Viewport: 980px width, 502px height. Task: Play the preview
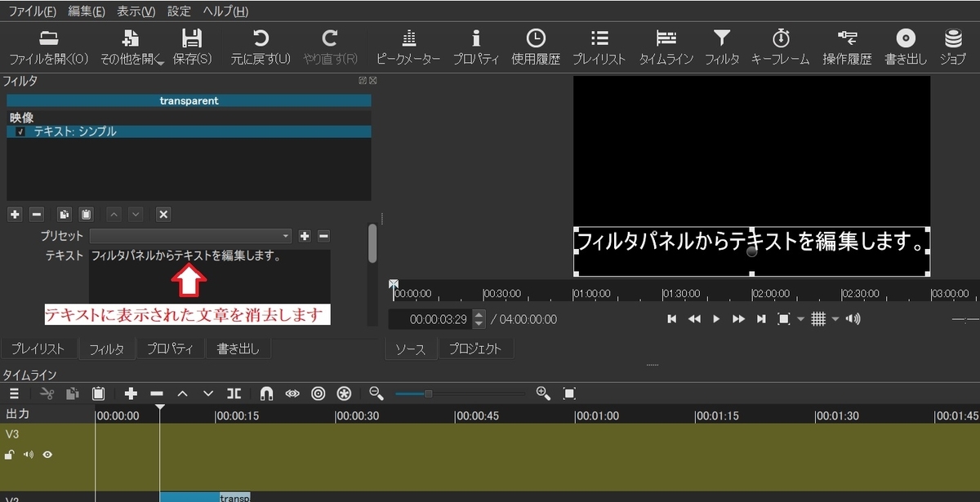pyautogui.click(x=716, y=319)
